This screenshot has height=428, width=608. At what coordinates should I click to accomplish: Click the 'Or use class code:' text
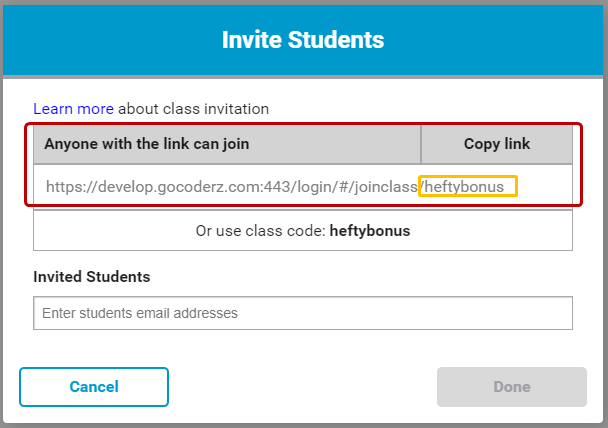pos(260,230)
